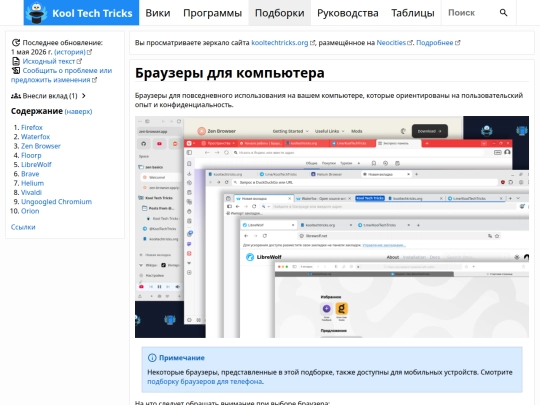
Task: Jump to Zen Browser in contents
Action: [x=41, y=146]
